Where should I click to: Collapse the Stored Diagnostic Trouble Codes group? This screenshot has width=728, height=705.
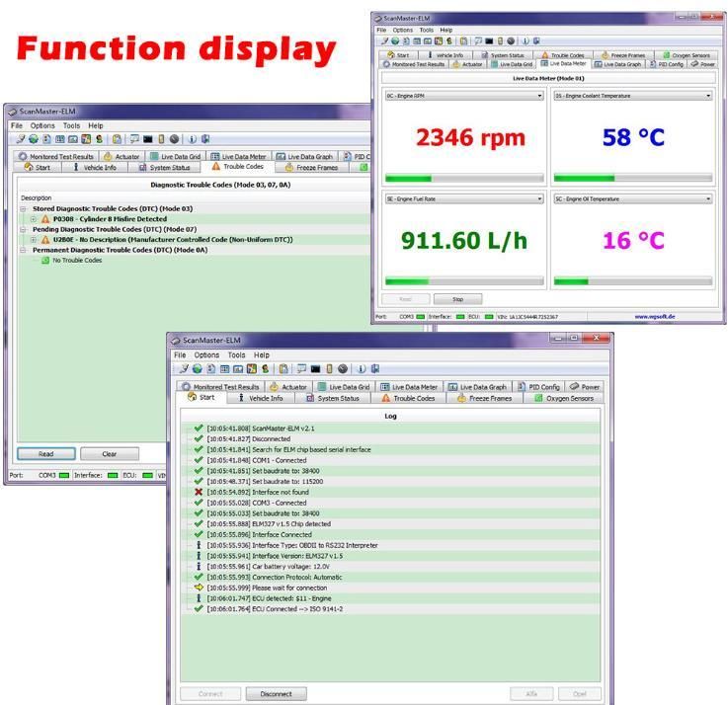(x=23, y=209)
